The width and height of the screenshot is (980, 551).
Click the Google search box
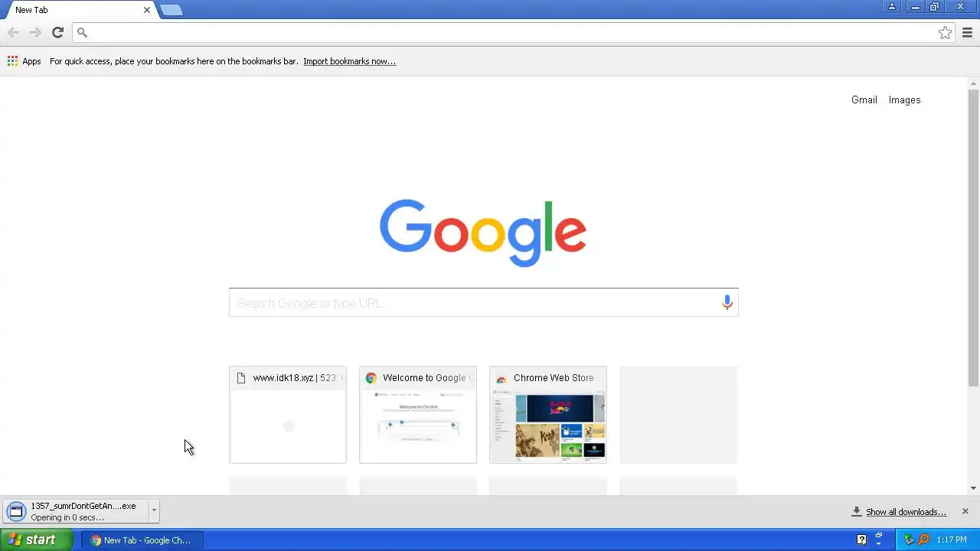[x=483, y=302]
